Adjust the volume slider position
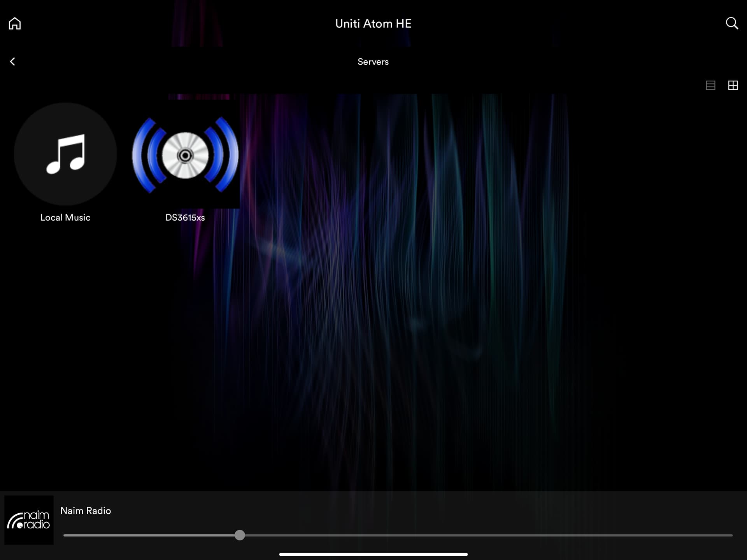747x560 pixels. [240, 536]
